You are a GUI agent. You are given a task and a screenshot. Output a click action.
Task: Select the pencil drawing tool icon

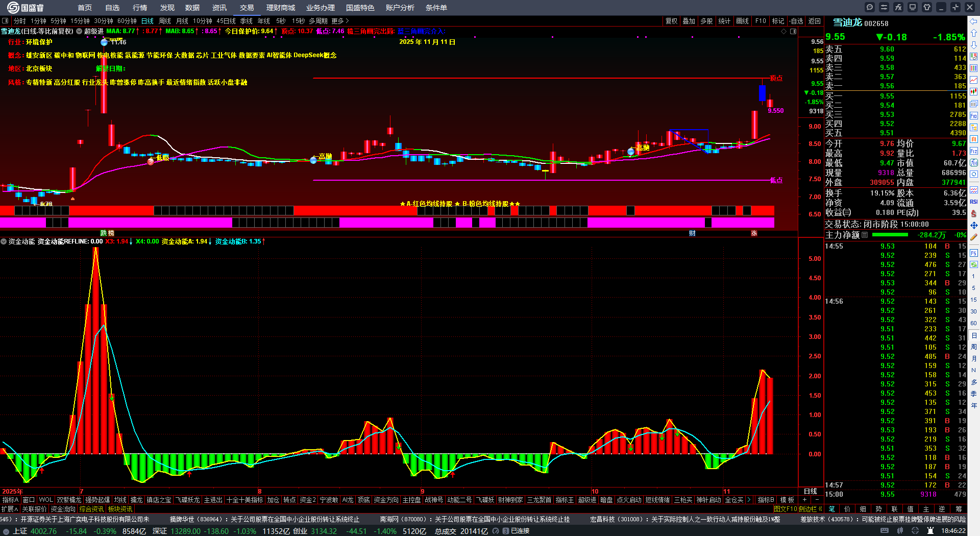click(x=974, y=237)
